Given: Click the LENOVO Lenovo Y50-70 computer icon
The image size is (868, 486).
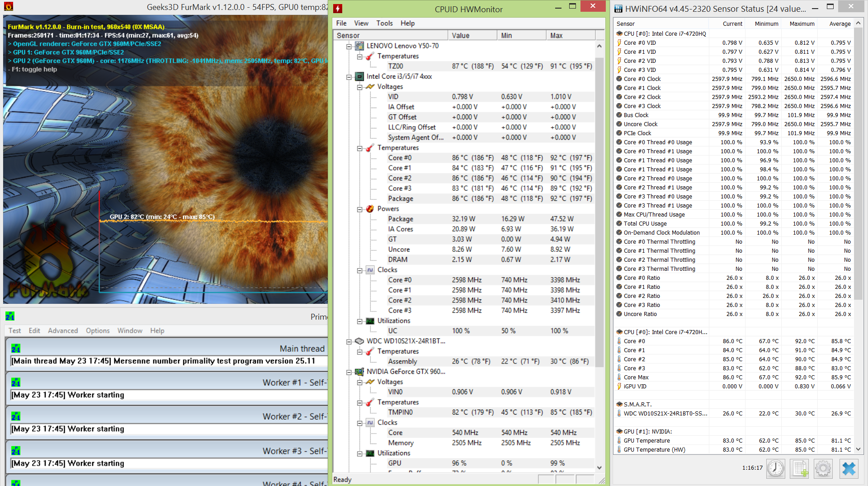Looking at the screenshot, I should pos(359,46).
